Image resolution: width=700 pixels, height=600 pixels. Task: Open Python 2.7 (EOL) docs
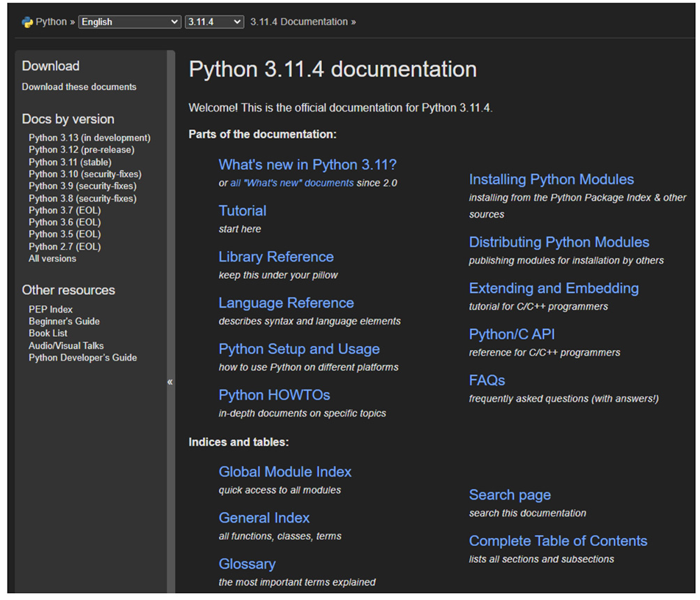point(65,246)
